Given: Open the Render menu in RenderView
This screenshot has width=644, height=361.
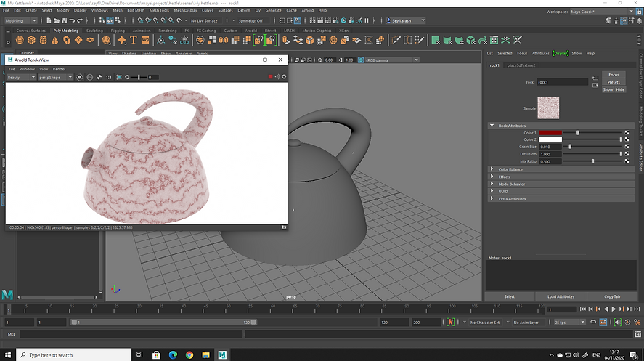Looking at the screenshot, I should coord(59,69).
